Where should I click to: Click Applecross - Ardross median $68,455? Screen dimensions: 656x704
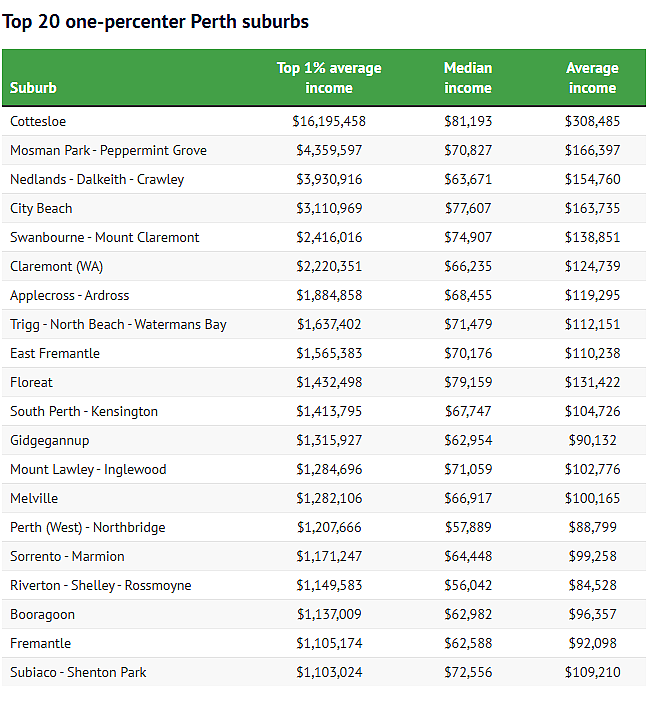[468, 295]
